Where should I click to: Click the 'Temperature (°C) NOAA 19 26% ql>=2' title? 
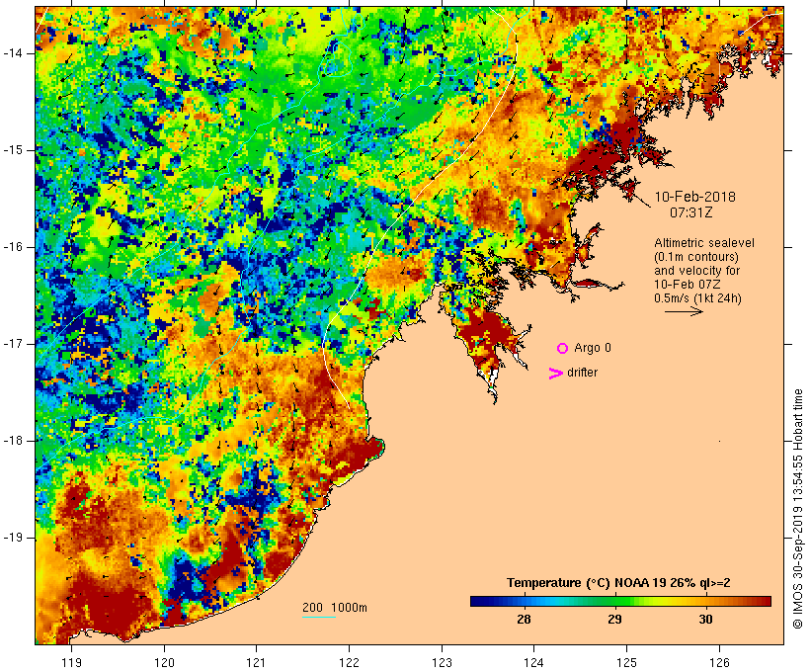pos(618,583)
